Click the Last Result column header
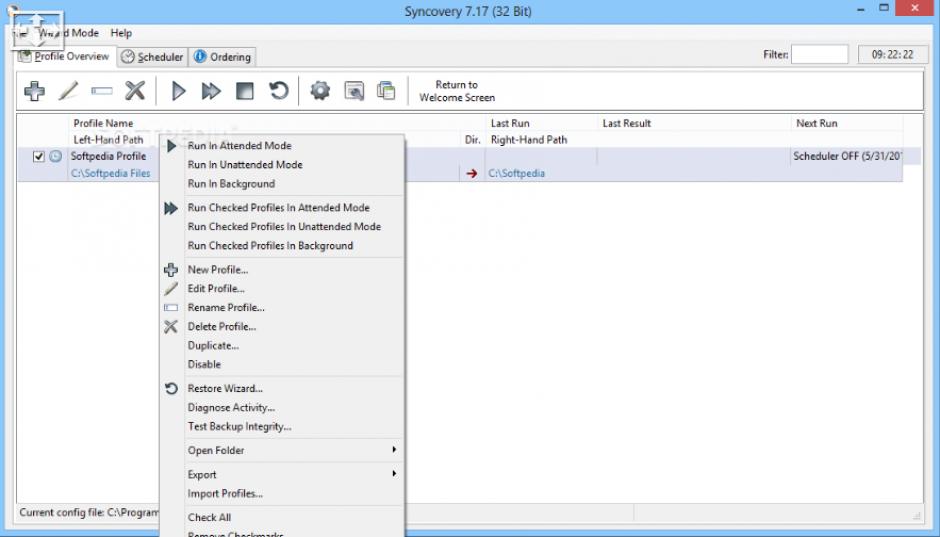 point(626,123)
